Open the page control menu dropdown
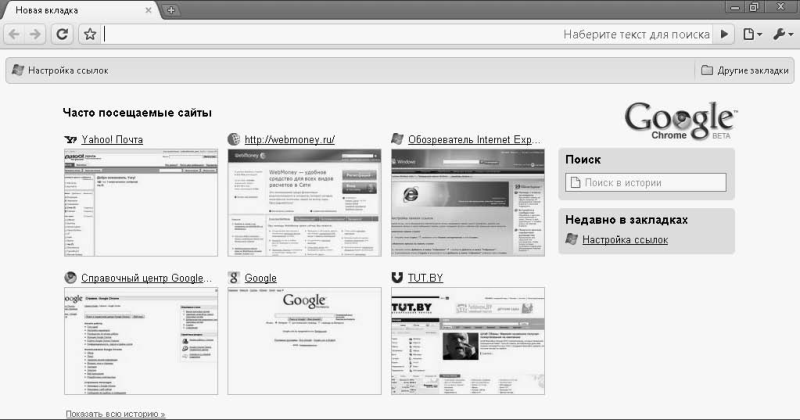Screen dimensions: 800x420 [x=752, y=34]
